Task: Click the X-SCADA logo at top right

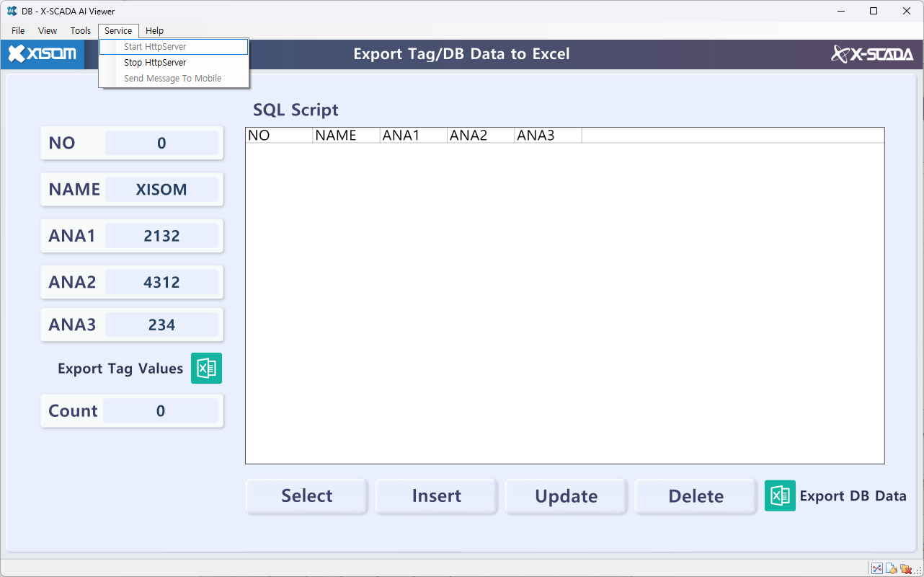Action: point(872,54)
